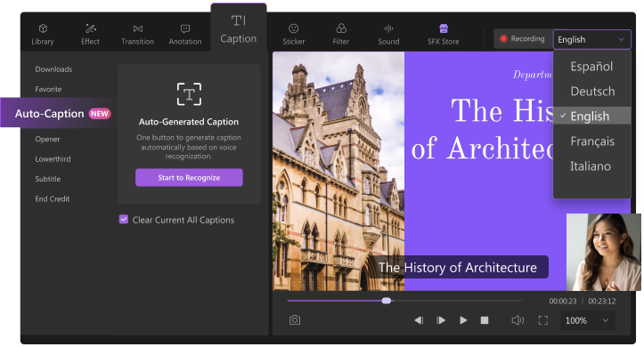Toggle fullscreen preview mode
This screenshot has width=644, height=347.
pyautogui.click(x=543, y=320)
